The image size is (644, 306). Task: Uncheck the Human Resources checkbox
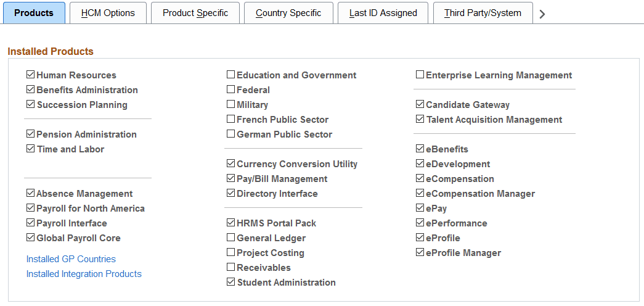tap(30, 75)
